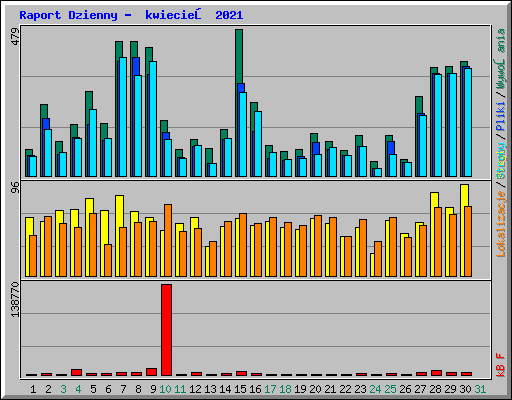The width and height of the screenshot is (512, 400).
Task: Click the tall red bar for day 10
Action: (166, 330)
